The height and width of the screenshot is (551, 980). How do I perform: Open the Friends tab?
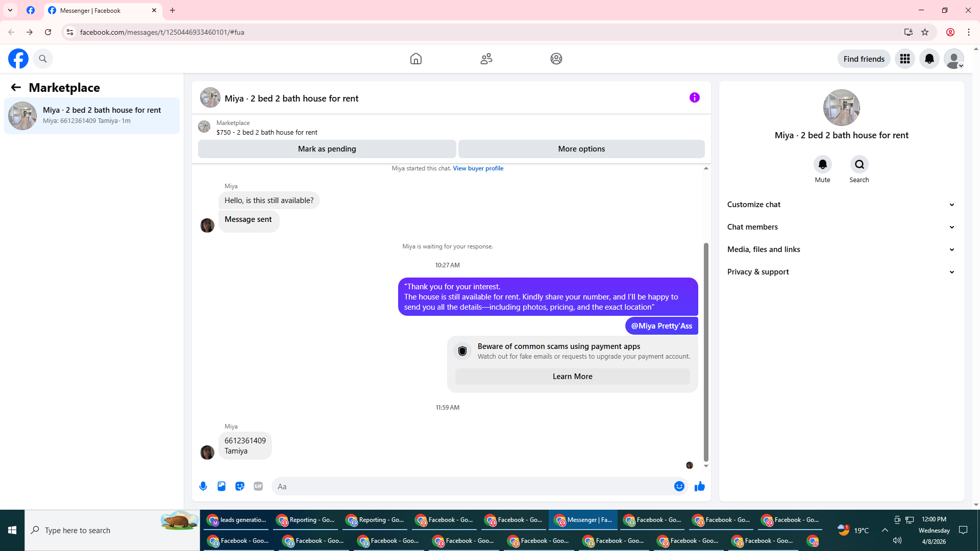click(486, 59)
